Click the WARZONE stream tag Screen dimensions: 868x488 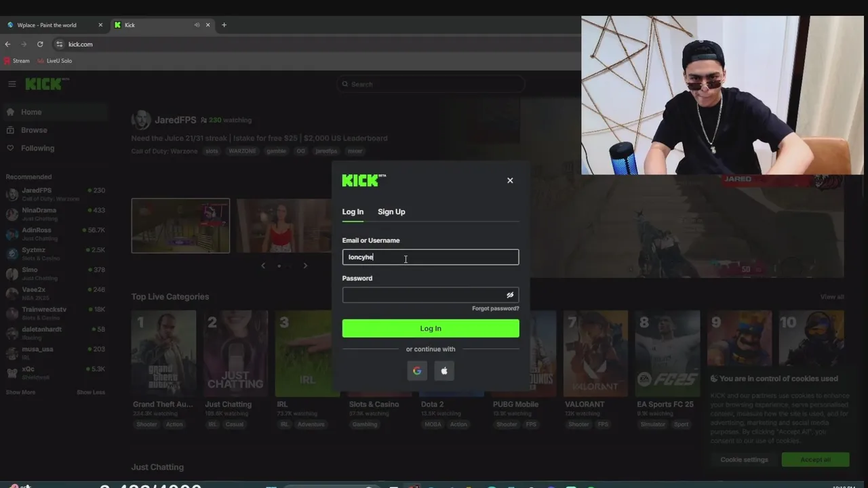(x=242, y=151)
